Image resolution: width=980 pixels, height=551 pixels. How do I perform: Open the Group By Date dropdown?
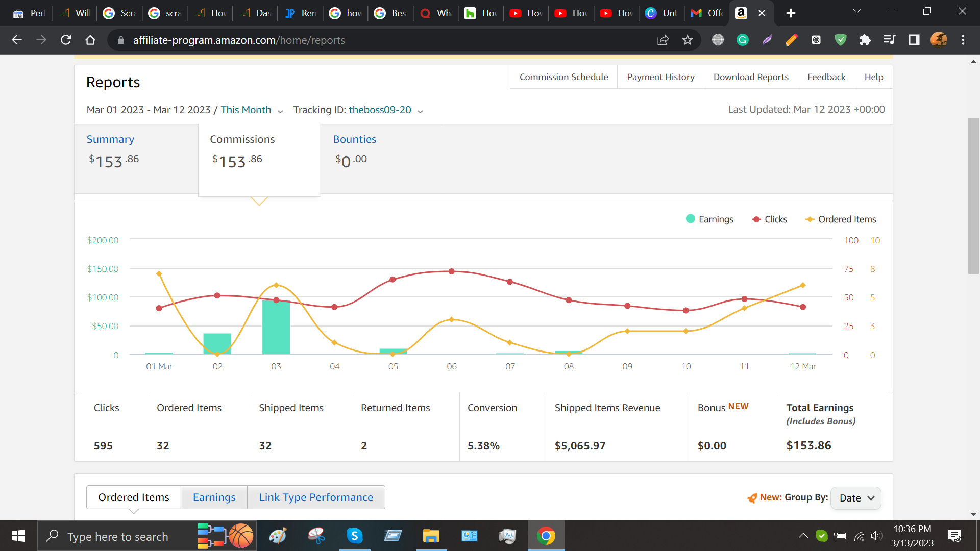(856, 498)
